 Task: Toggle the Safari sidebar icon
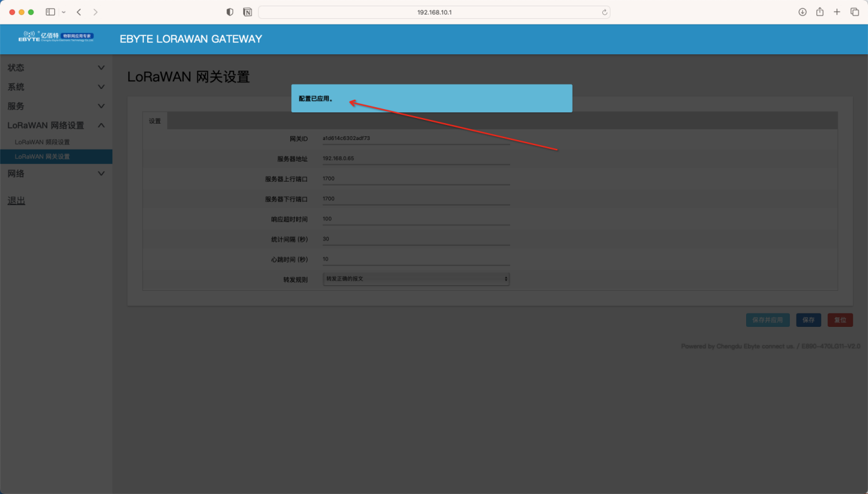[x=50, y=11]
